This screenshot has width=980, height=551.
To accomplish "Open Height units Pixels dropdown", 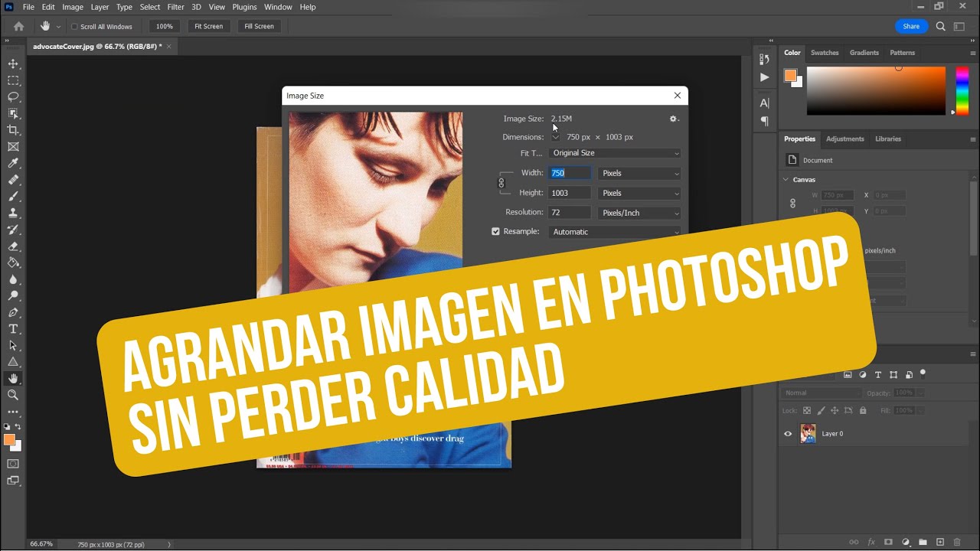I will coord(639,193).
